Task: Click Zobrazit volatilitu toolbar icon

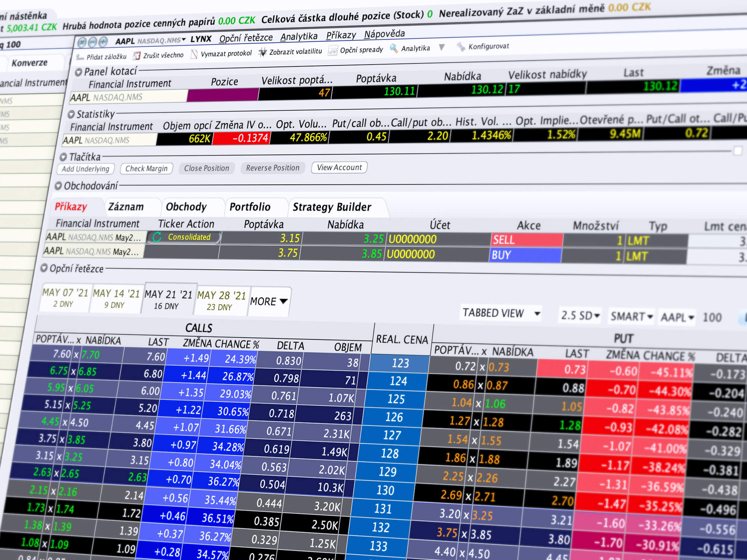Action: [x=263, y=52]
